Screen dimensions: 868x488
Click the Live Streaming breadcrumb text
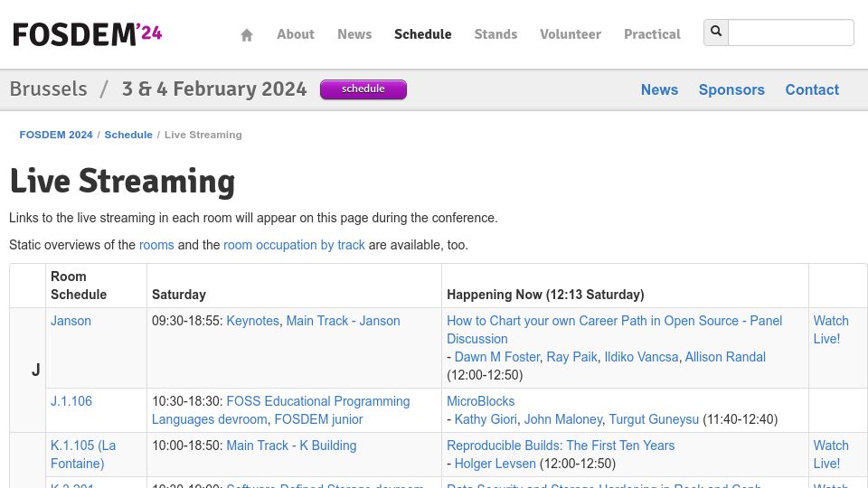pyautogui.click(x=203, y=135)
